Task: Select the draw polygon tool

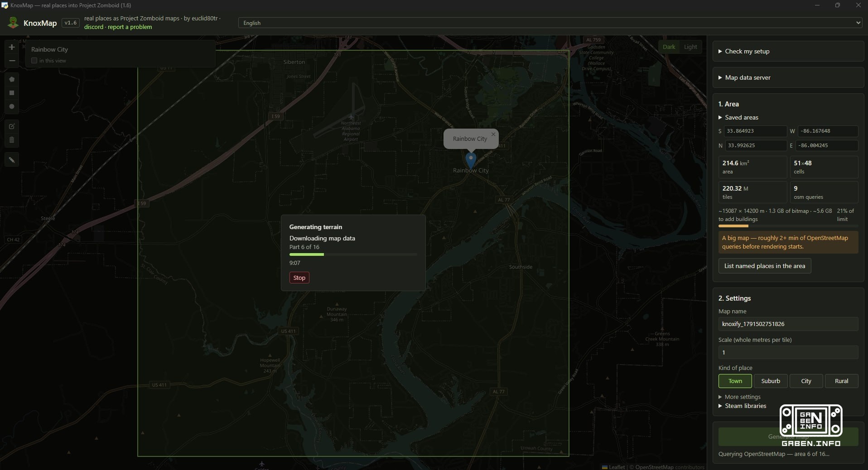Action: click(x=12, y=79)
